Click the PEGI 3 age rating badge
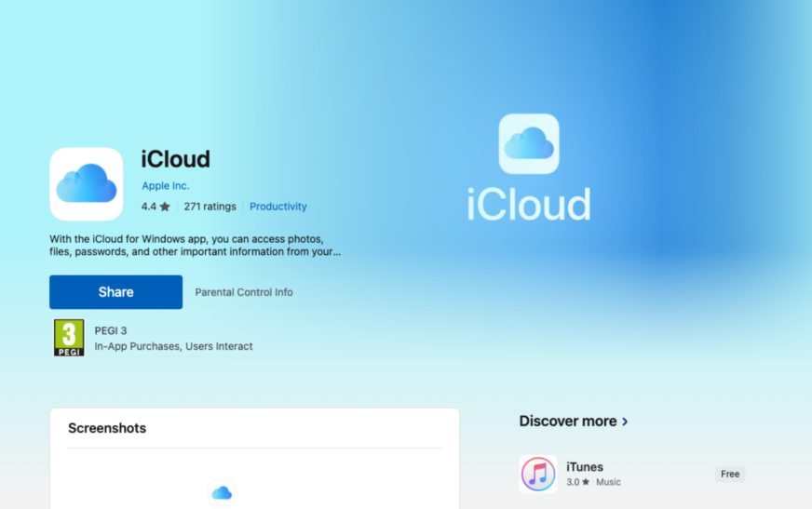 click(69, 338)
